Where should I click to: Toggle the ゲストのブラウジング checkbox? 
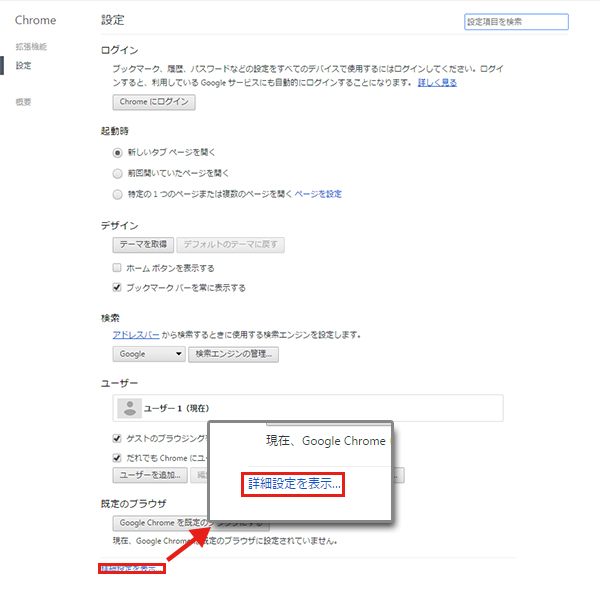pyautogui.click(x=118, y=439)
